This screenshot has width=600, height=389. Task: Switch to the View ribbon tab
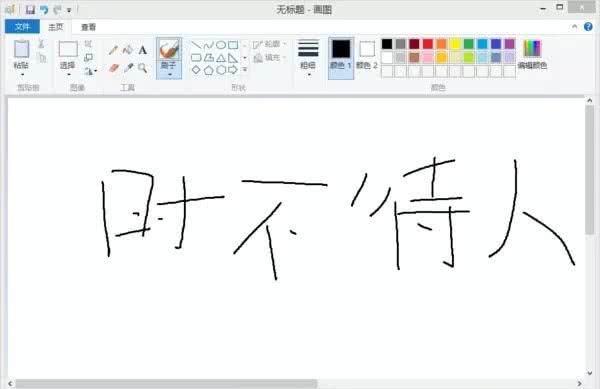[88, 27]
